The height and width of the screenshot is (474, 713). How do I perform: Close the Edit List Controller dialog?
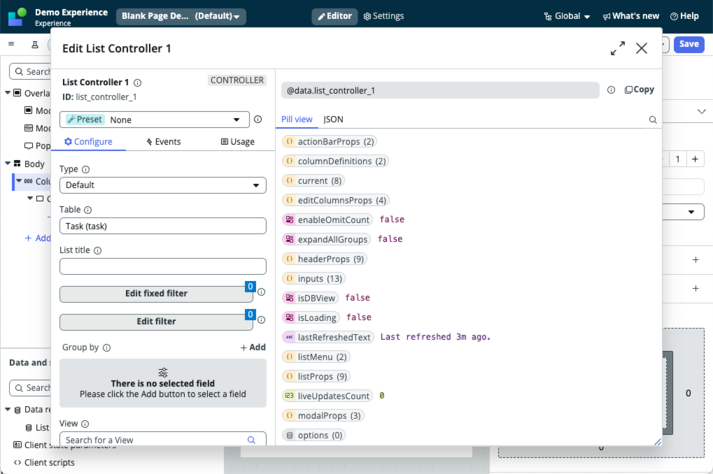click(641, 48)
